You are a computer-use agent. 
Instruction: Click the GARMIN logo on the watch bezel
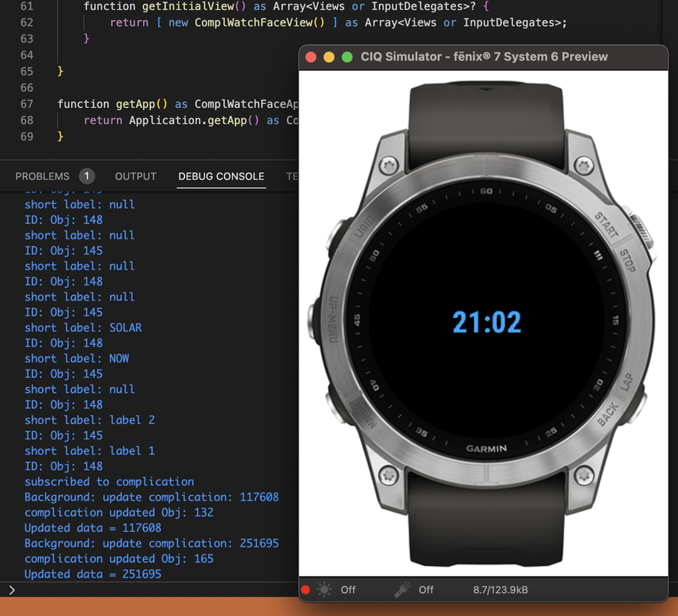486,449
